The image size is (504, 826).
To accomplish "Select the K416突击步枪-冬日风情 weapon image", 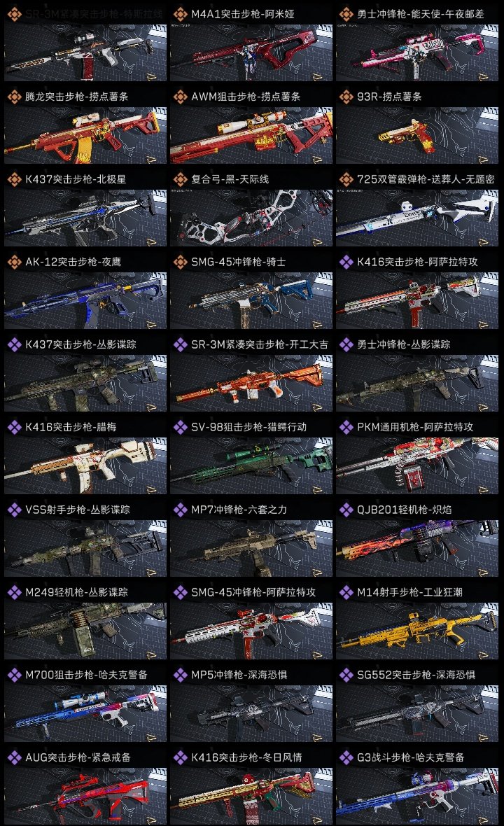I will 251,797.
